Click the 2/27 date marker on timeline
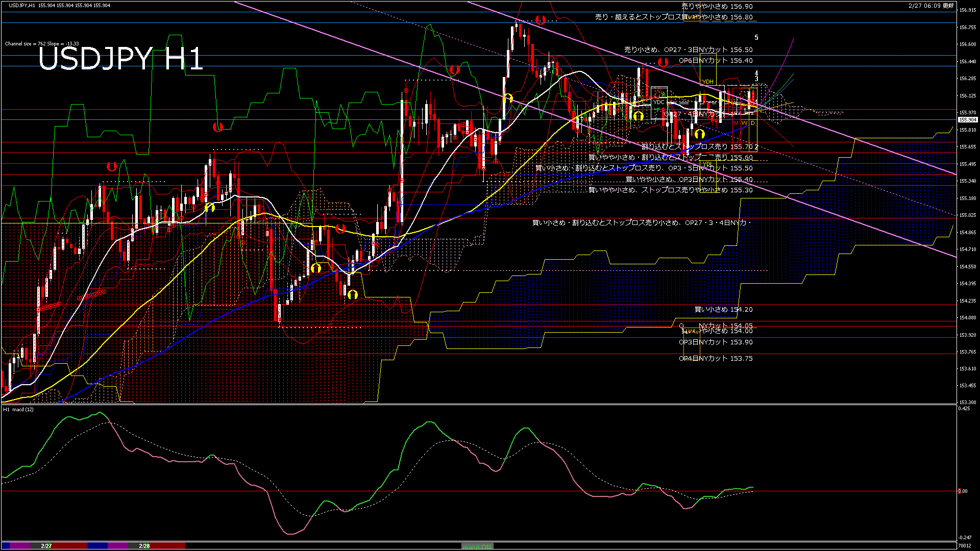Image resolution: width=980 pixels, height=551 pixels. pos(46,546)
